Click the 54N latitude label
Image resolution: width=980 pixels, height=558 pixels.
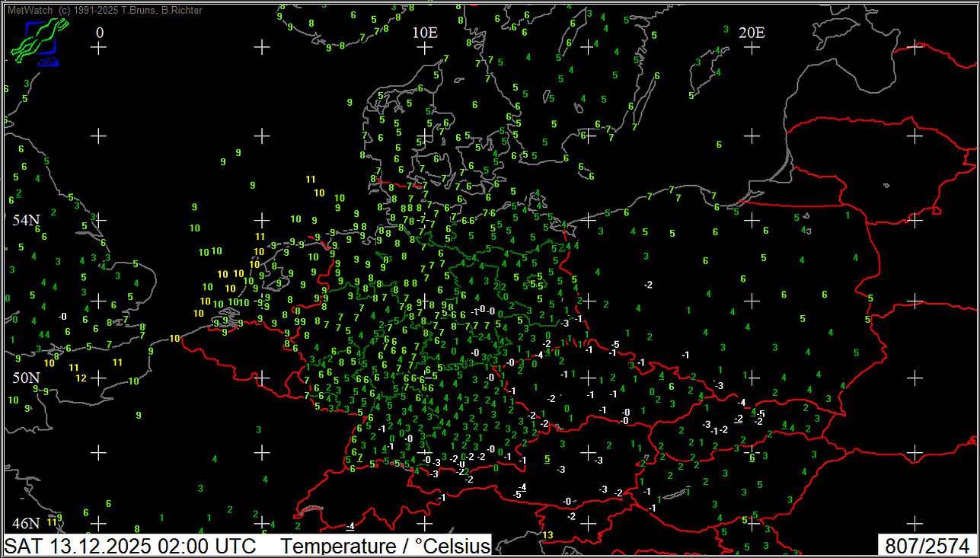pos(26,221)
